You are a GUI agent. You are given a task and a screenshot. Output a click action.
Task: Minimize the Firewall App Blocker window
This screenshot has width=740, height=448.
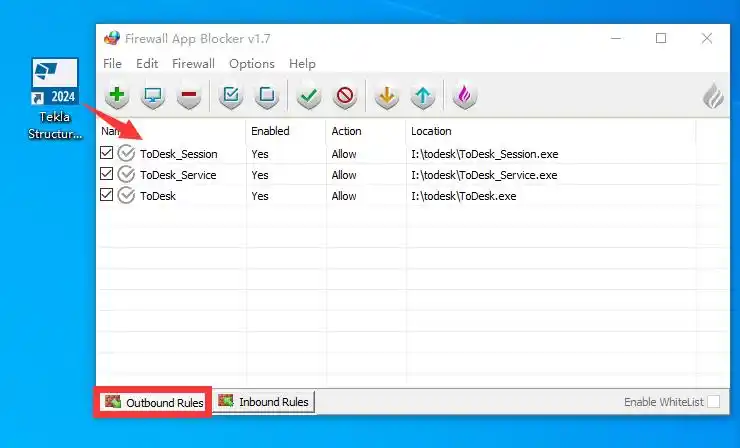pyautogui.click(x=616, y=38)
